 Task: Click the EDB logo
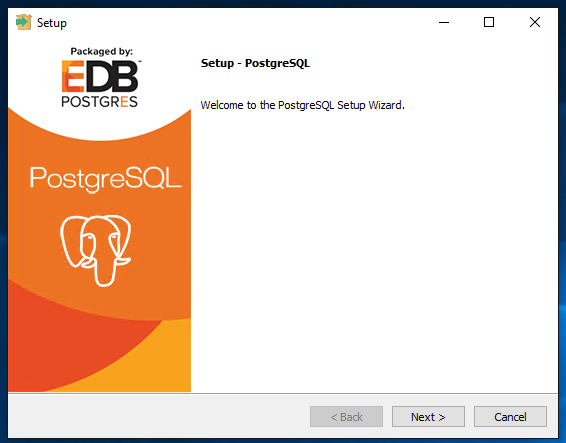click(100, 76)
